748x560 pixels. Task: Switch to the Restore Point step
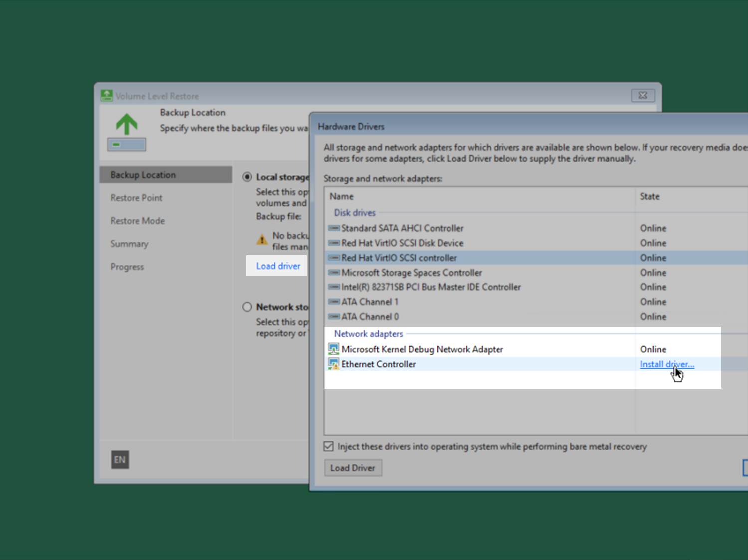point(136,198)
